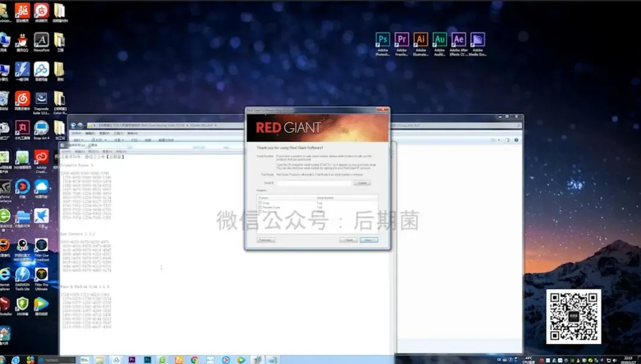Image resolution: width=641 pixels, height=364 pixels.
Task: Click Internet Explorer icon in taskbar
Action: coord(15,360)
